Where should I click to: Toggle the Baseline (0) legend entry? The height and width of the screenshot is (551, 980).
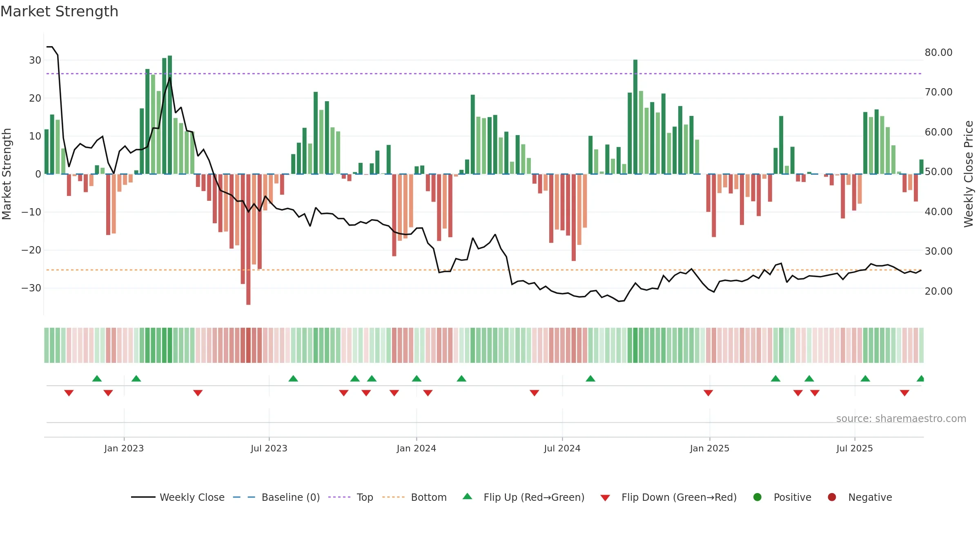point(276,497)
